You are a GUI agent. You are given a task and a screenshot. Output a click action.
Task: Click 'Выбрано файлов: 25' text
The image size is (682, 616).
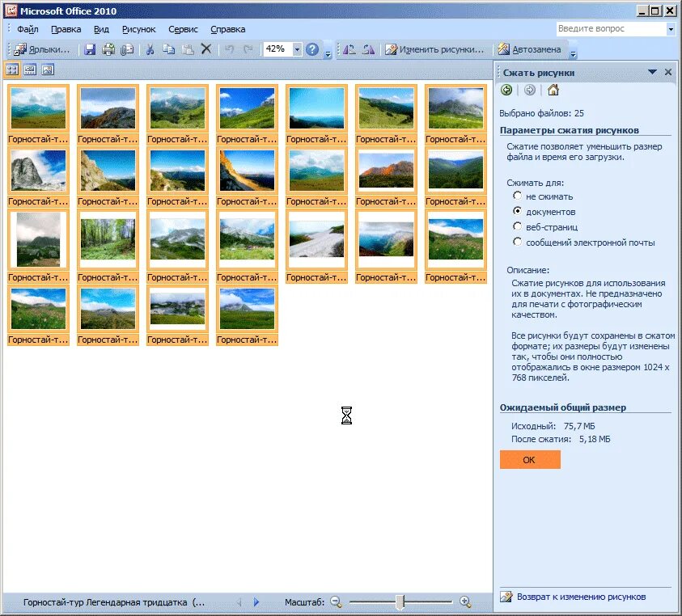(x=541, y=113)
